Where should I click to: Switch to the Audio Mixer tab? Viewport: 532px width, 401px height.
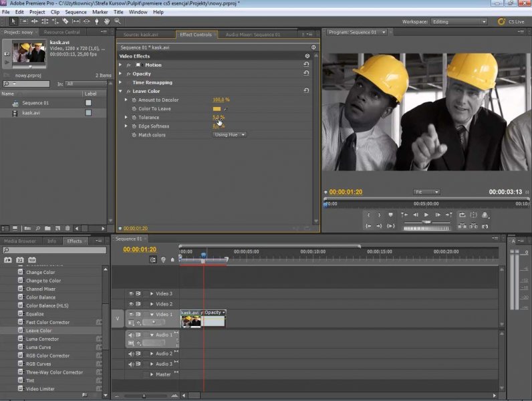pyautogui.click(x=253, y=34)
